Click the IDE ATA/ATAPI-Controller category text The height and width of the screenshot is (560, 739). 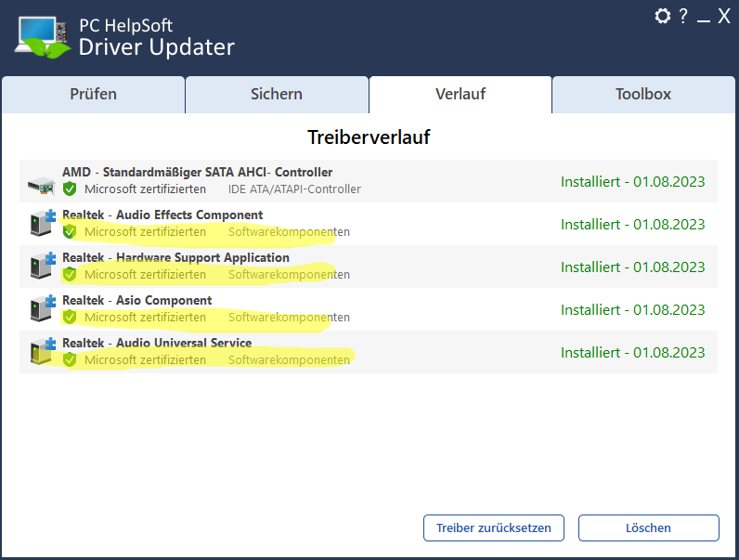tap(294, 189)
